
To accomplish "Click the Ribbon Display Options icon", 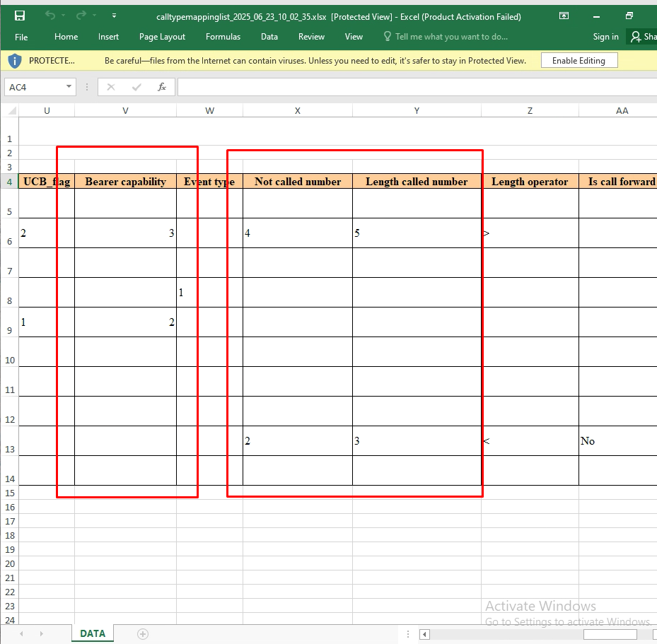I will (x=564, y=16).
